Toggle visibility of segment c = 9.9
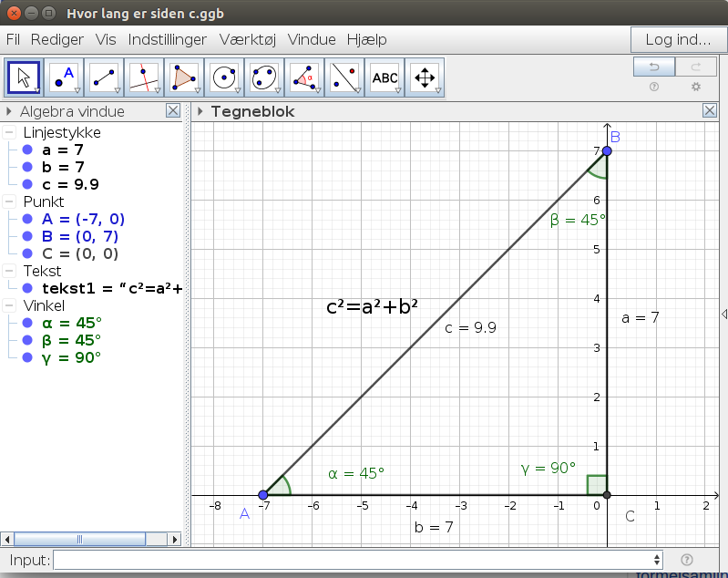Viewport: 728px width, 578px height. [27, 184]
